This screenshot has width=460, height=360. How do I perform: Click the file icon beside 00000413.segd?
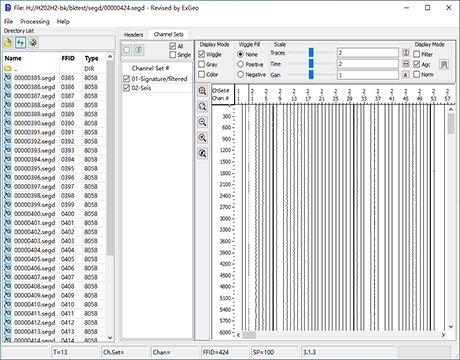coord(8,331)
